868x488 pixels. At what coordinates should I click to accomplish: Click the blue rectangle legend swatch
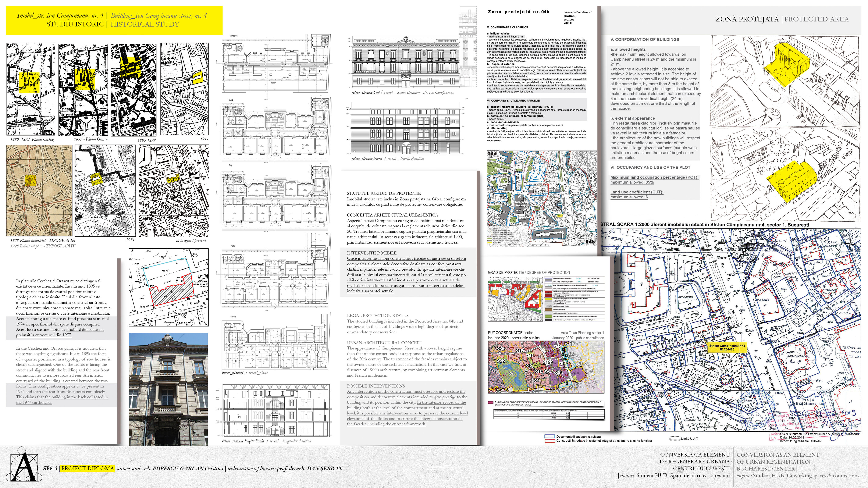(x=549, y=437)
